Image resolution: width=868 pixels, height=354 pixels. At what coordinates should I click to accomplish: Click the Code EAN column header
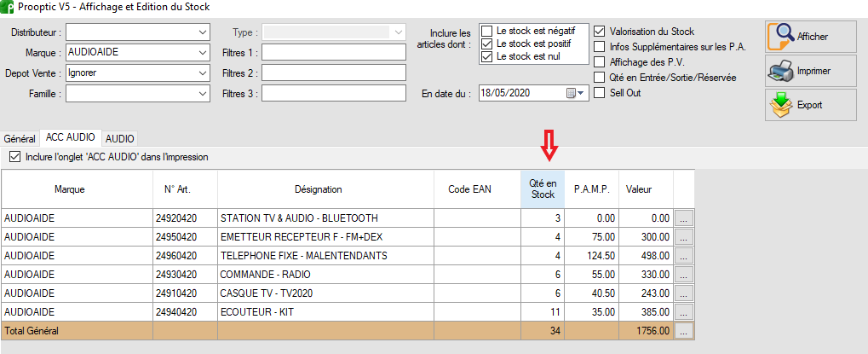click(478, 189)
